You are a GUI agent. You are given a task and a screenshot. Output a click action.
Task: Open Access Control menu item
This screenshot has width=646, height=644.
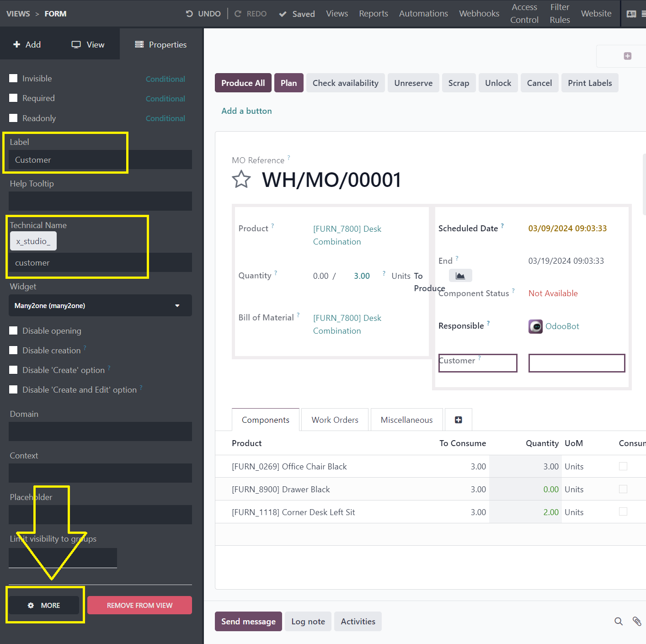[524, 14]
